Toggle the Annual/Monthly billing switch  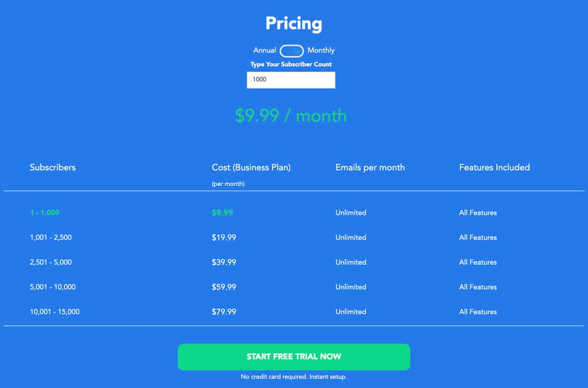[292, 51]
